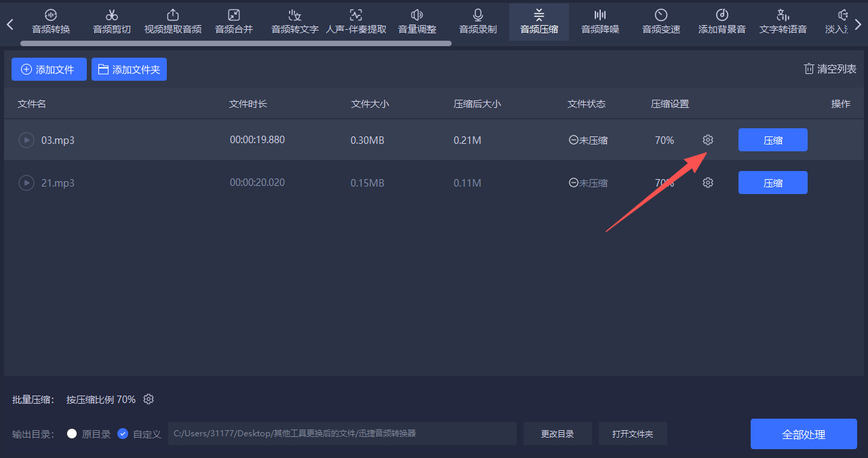Show more tools with right arrow

pyautogui.click(x=858, y=24)
